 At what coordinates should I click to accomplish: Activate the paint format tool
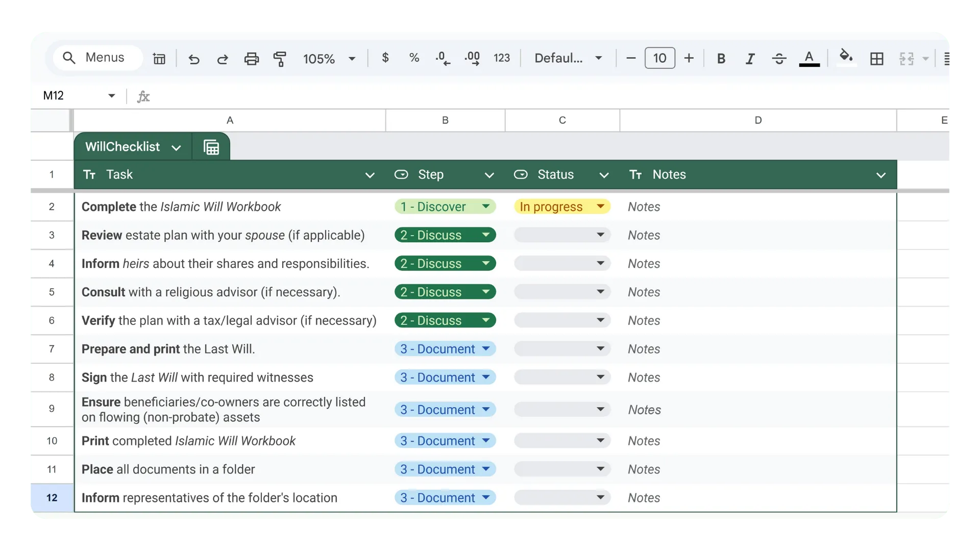280,59
